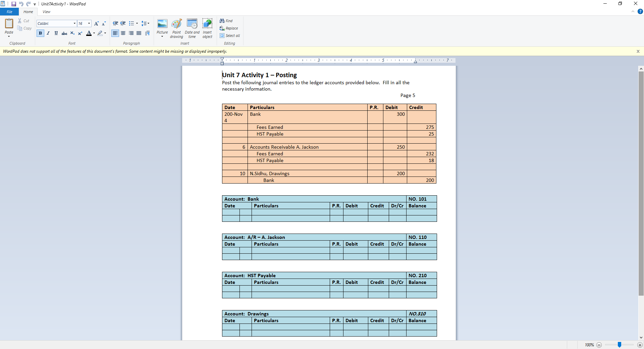Open the File menu
Viewport: 644px width, 349px height.
pyautogui.click(x=9, y=11)
